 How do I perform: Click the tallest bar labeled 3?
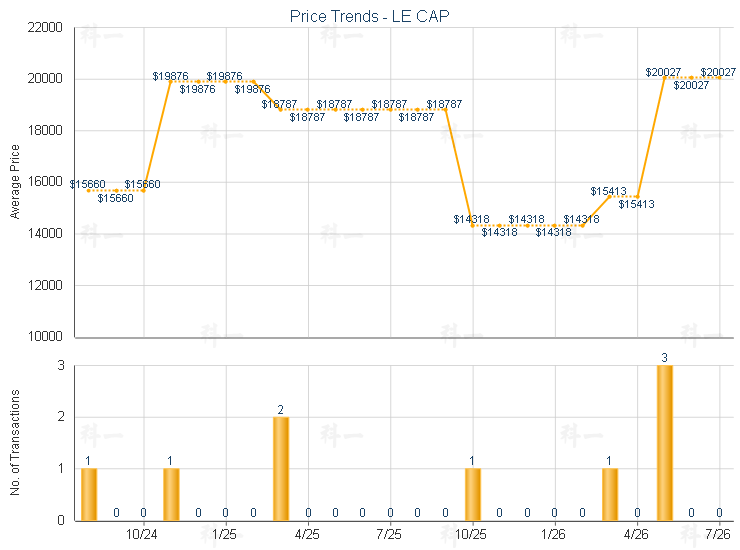click(x=664, y=443)
